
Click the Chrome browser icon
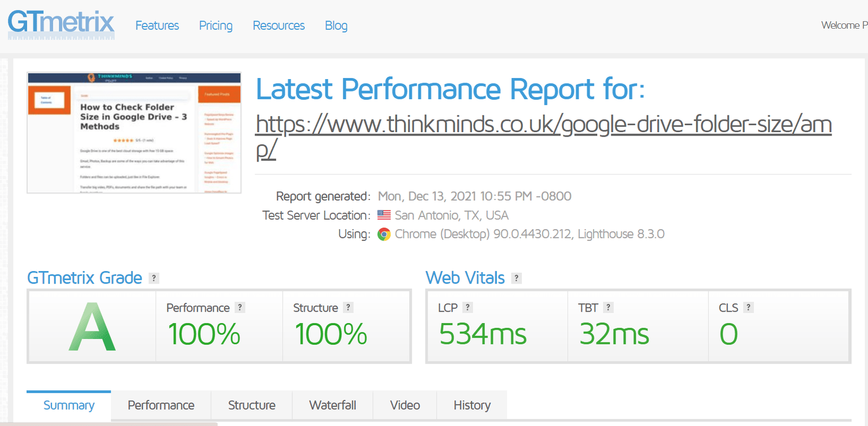(384, 234)
